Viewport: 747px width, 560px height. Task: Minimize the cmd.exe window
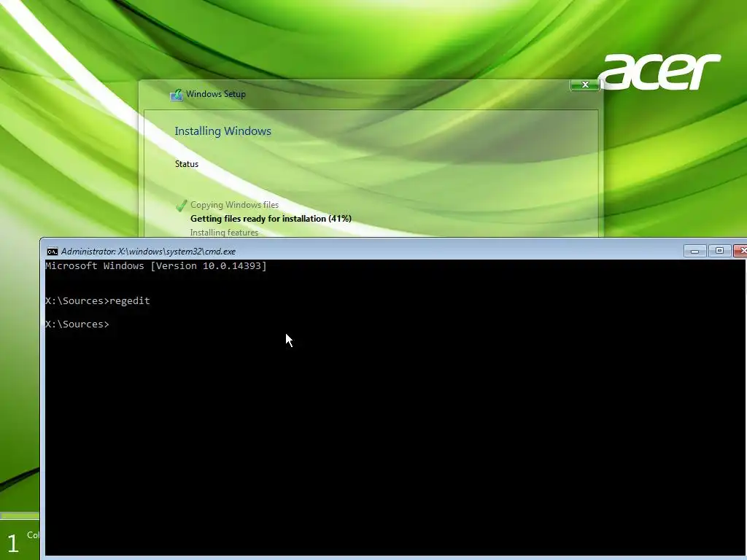pos(694,251)
